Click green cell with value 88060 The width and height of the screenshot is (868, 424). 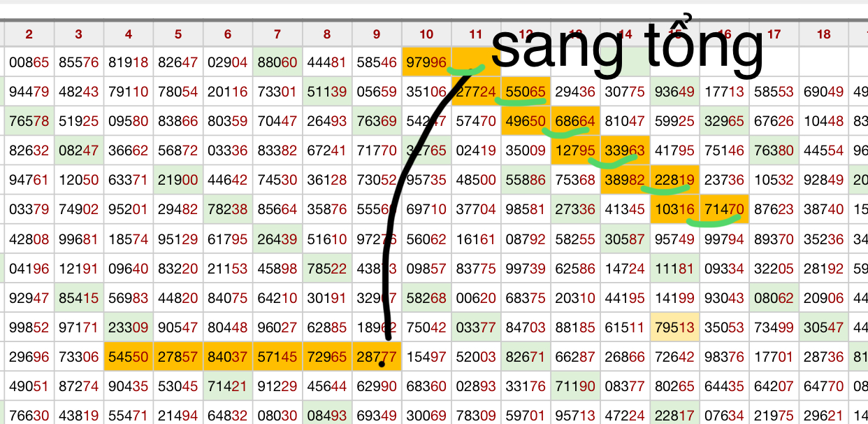tap(277, 62)
